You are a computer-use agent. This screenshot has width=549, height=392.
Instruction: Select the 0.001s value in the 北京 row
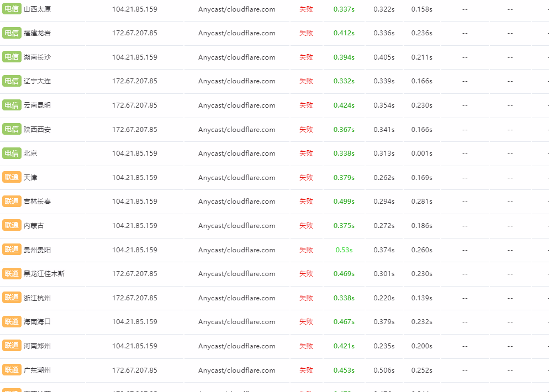[x=421, y=153]
